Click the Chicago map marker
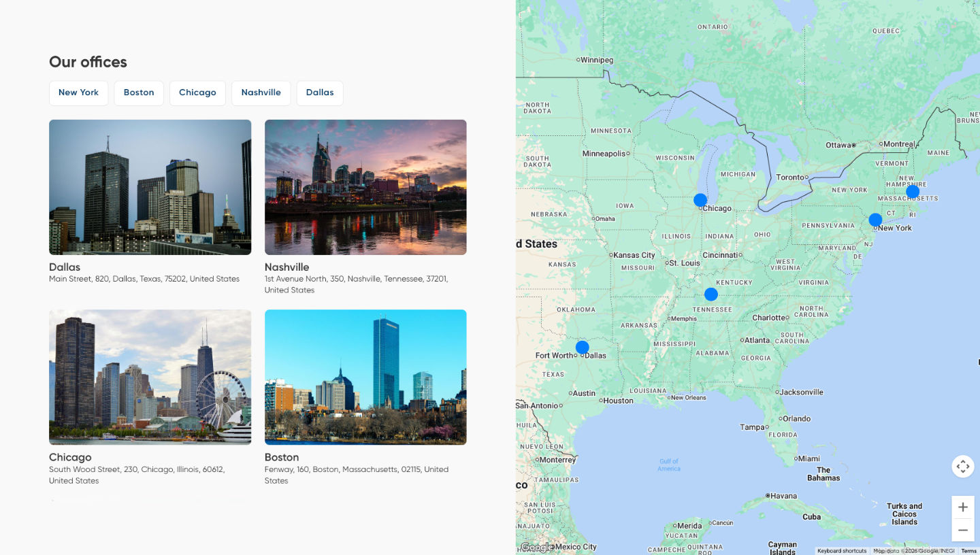The width and height of the screenshot is (980, 555). pos(700,200)
